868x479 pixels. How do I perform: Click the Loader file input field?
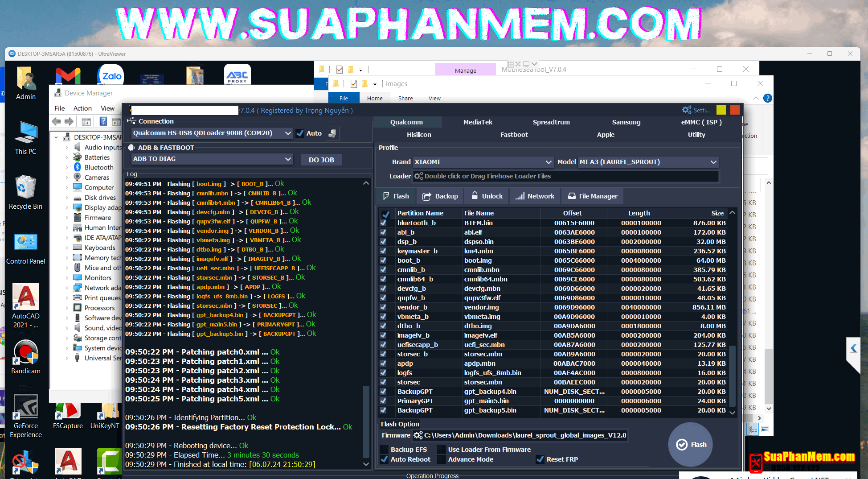[x=566, y=176]
